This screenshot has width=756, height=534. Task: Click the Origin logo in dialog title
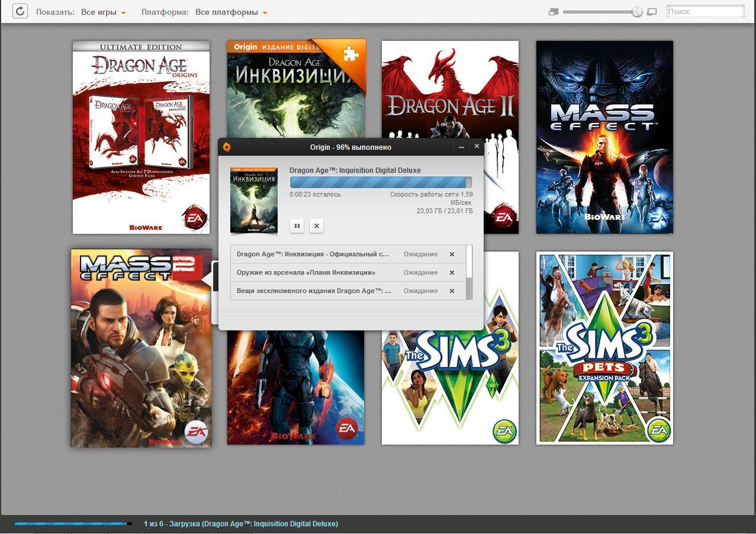coord(227,147)
